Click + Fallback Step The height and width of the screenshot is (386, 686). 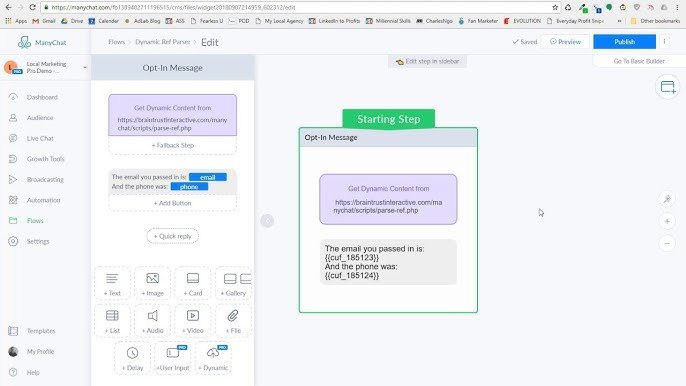pos(172,145)
